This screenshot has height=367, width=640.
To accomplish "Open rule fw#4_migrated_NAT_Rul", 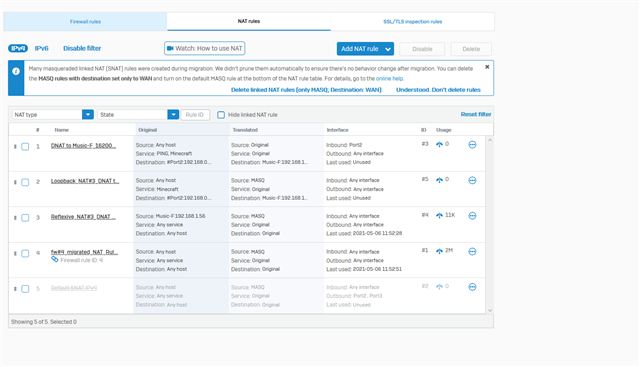I will tap(84, 252).
